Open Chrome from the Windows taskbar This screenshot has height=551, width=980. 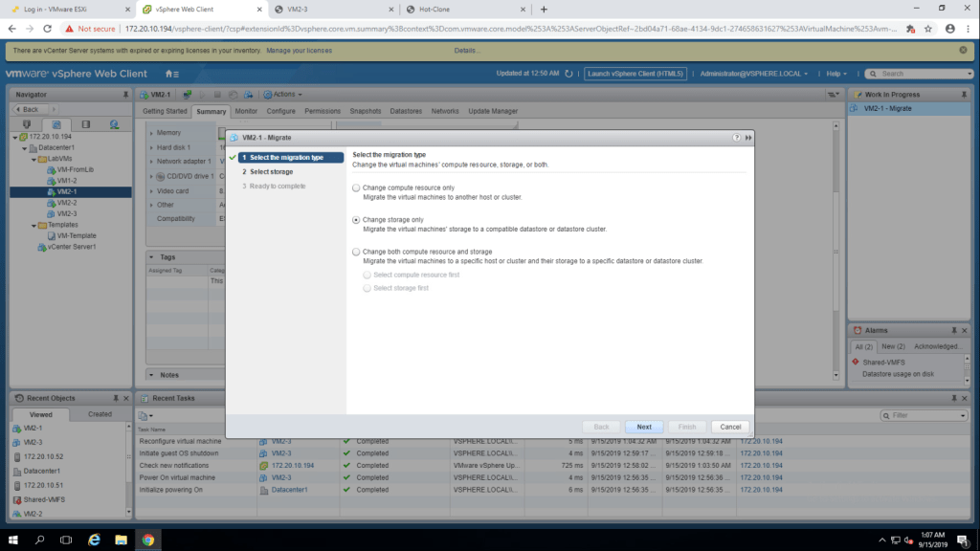pyautogui.click(x=148, y=540)
